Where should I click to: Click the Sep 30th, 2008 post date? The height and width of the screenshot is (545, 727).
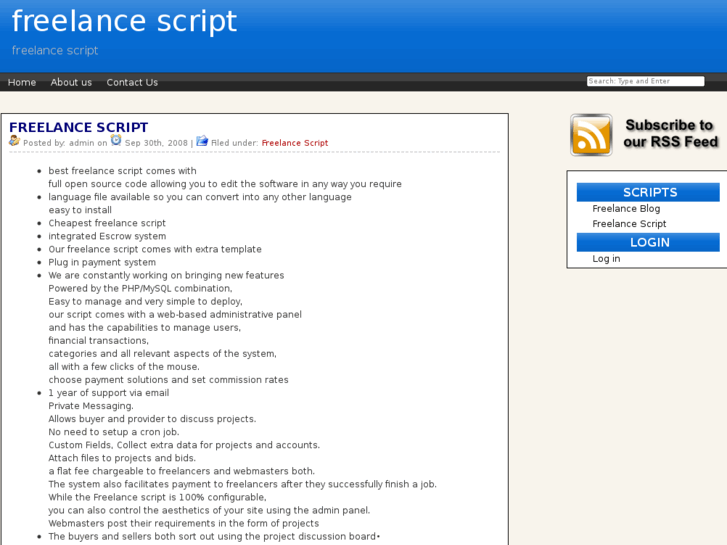point(156,143)
